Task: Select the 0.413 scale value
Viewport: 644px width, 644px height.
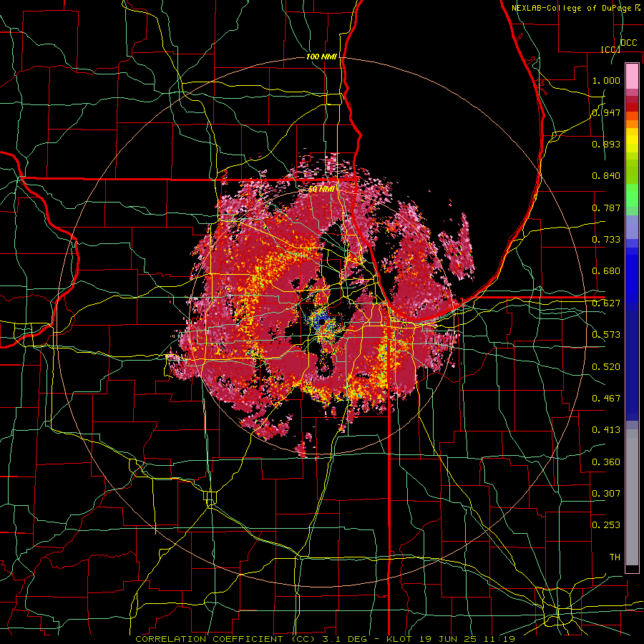Action: pyautogui.click(x=606, y=430)
